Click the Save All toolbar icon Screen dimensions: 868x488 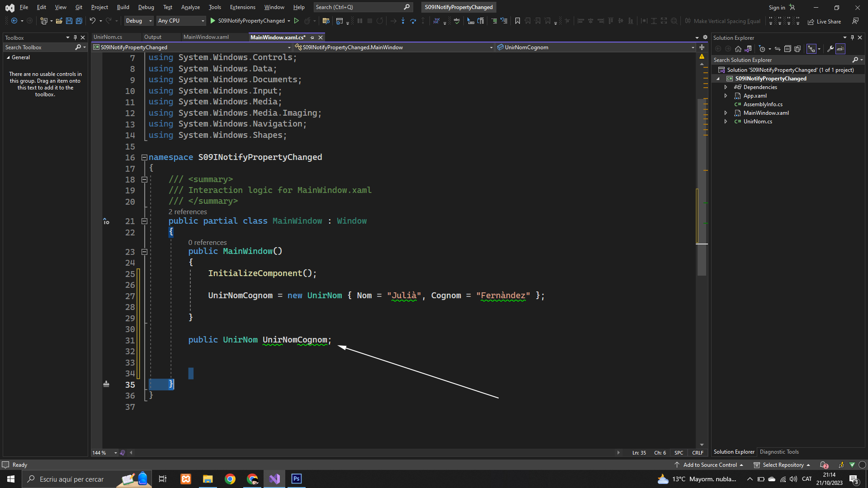coord(79,21)
